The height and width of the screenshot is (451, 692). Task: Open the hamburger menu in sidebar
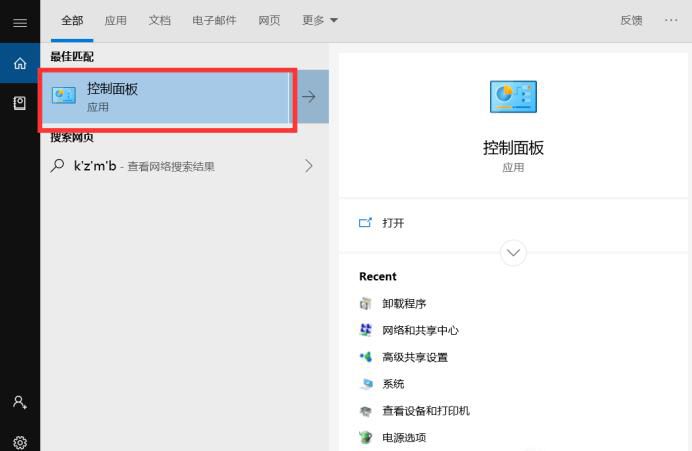tap(20, 23)
